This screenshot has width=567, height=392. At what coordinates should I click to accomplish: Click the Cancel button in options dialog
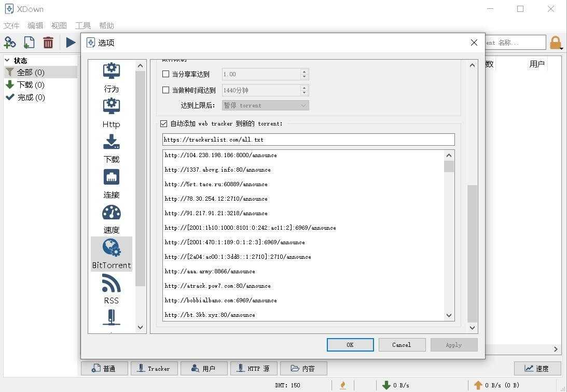pos(402,344)
